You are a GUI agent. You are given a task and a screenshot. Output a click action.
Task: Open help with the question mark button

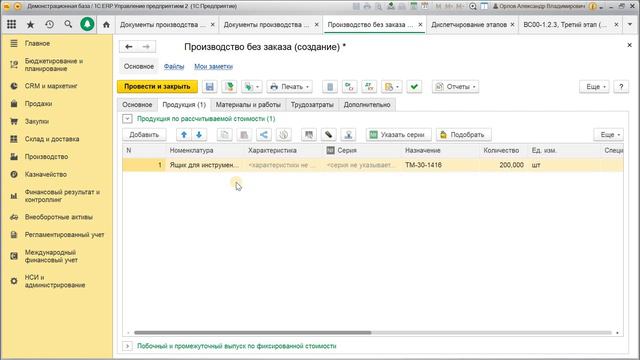(621, 87)
